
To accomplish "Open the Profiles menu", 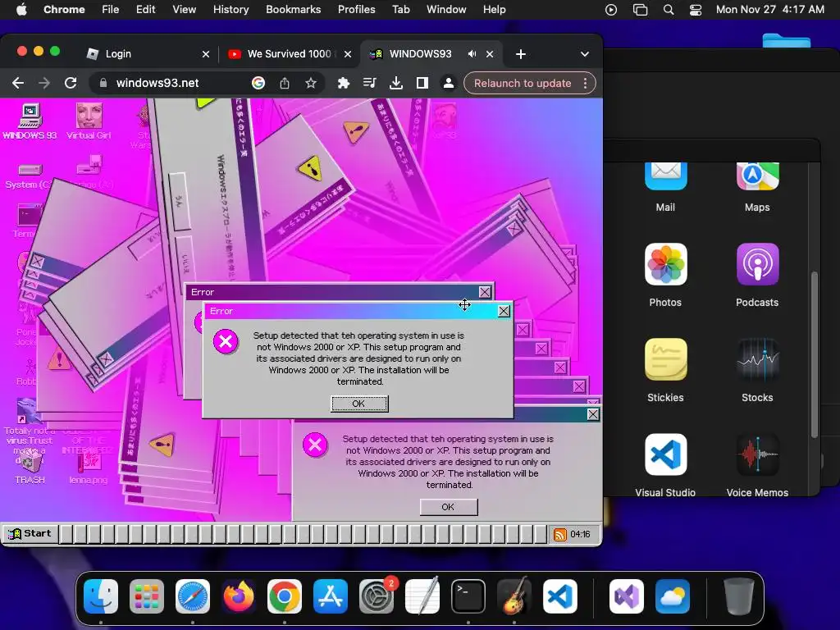I will [x=356, y=10].
